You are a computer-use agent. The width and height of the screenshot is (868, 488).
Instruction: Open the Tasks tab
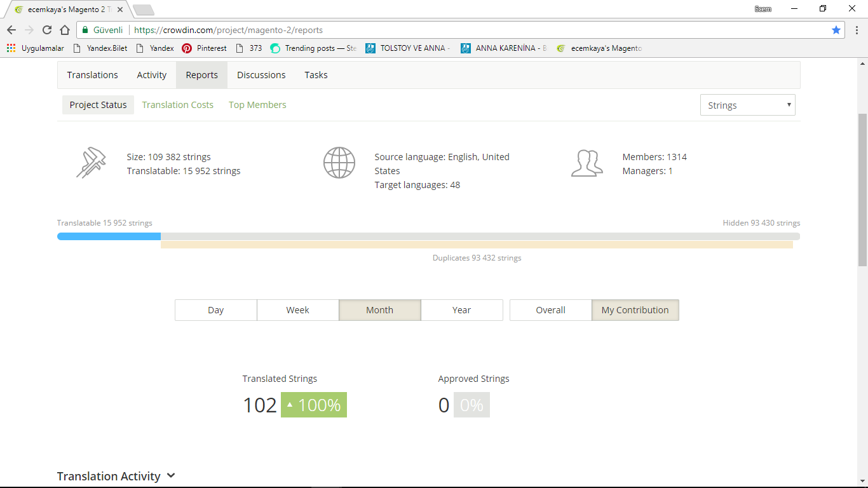pos(316,75)
